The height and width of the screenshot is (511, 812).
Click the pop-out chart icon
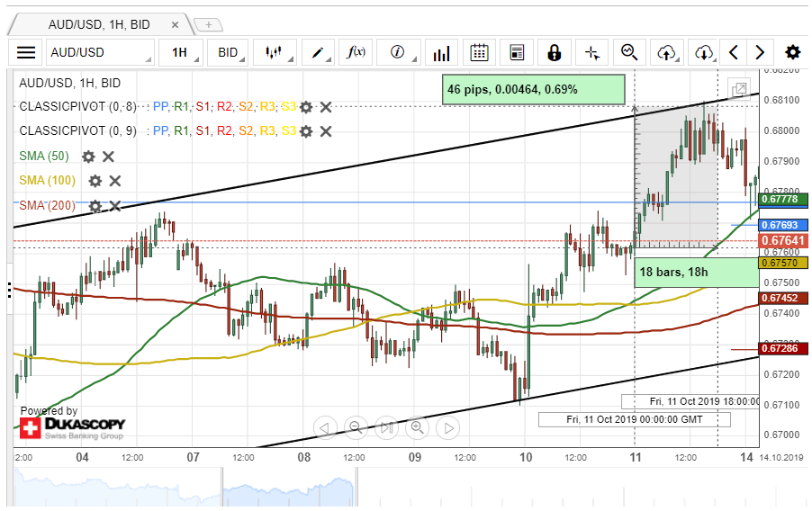739,89
